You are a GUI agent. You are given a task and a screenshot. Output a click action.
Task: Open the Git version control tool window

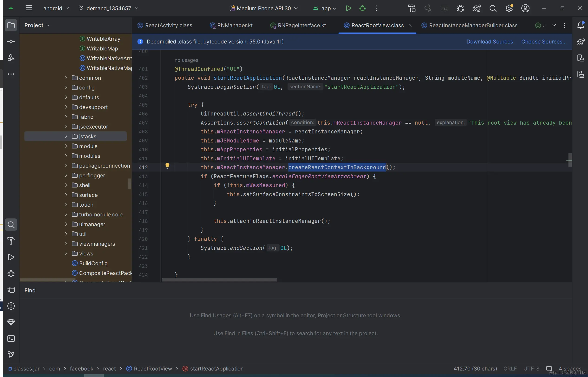[x=11, y=355]
